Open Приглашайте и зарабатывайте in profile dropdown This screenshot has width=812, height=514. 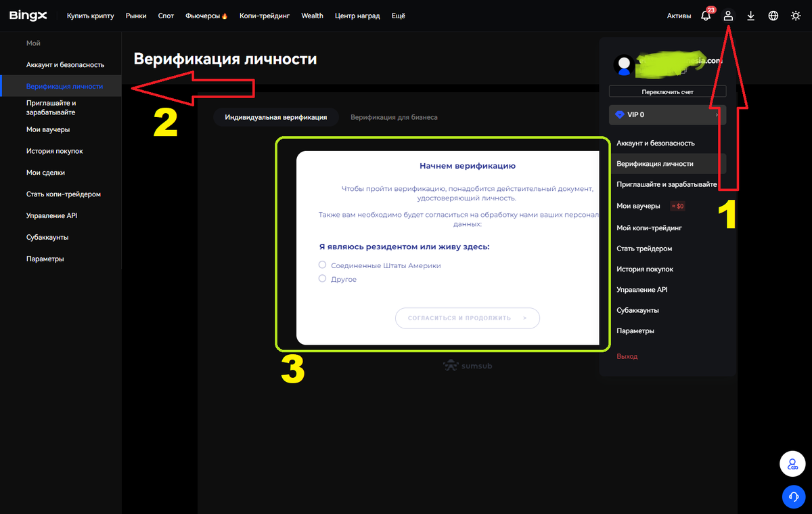(667, 184)
